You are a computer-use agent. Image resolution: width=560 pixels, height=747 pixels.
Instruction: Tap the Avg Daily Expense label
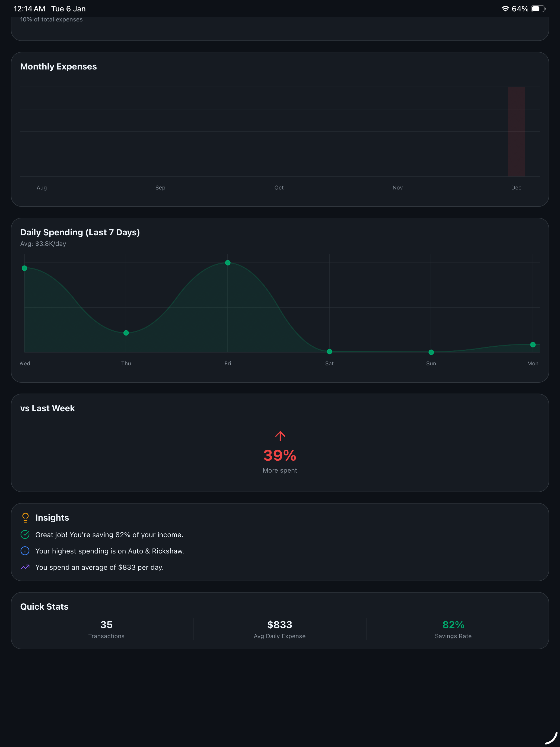[279, 636]
